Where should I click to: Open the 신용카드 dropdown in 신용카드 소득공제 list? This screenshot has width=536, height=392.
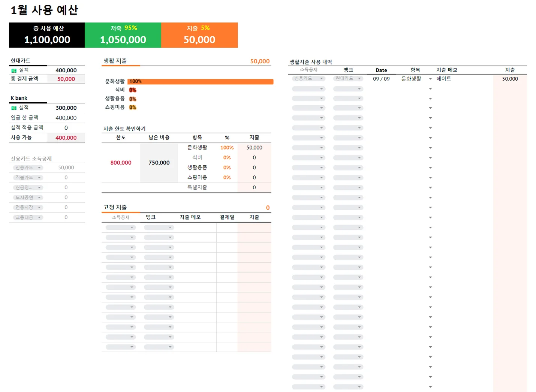pos(28,168)
